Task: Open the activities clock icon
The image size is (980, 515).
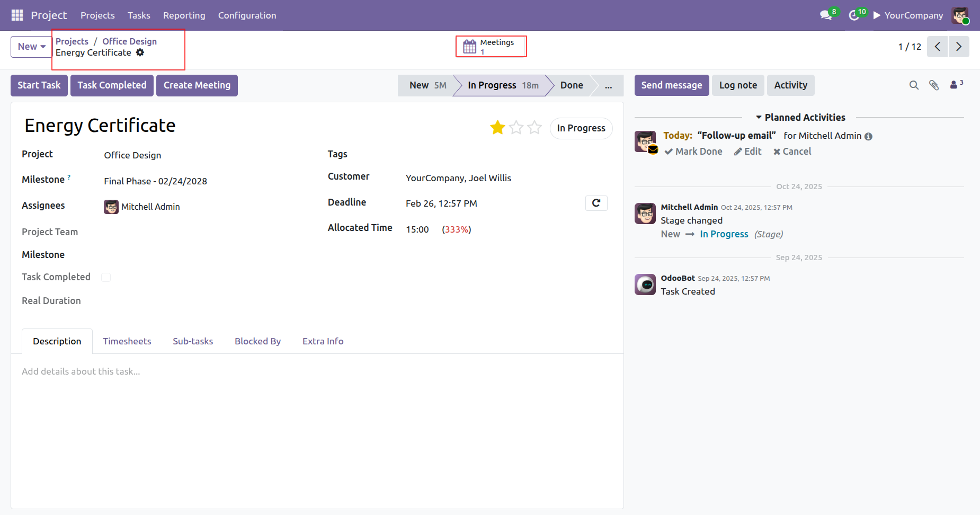Action: [x=853, y=15]
